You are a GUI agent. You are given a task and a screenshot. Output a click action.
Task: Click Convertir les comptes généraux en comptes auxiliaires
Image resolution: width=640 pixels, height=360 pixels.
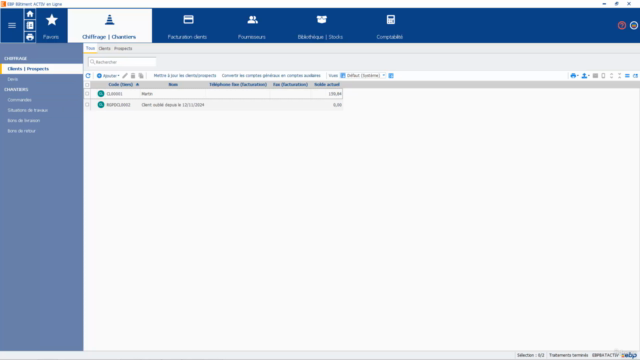(271, 76)
